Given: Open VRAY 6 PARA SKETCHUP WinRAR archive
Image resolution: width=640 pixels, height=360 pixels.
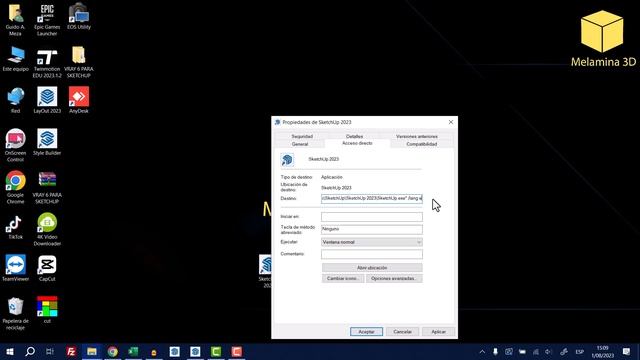Looking at the screenshot, I should tap(47, 188).
